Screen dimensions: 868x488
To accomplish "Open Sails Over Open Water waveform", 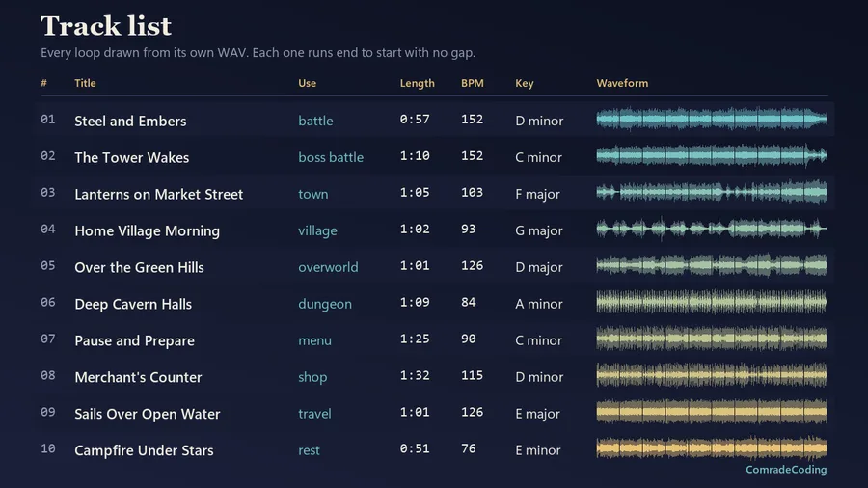I will (x=712, y=412).
